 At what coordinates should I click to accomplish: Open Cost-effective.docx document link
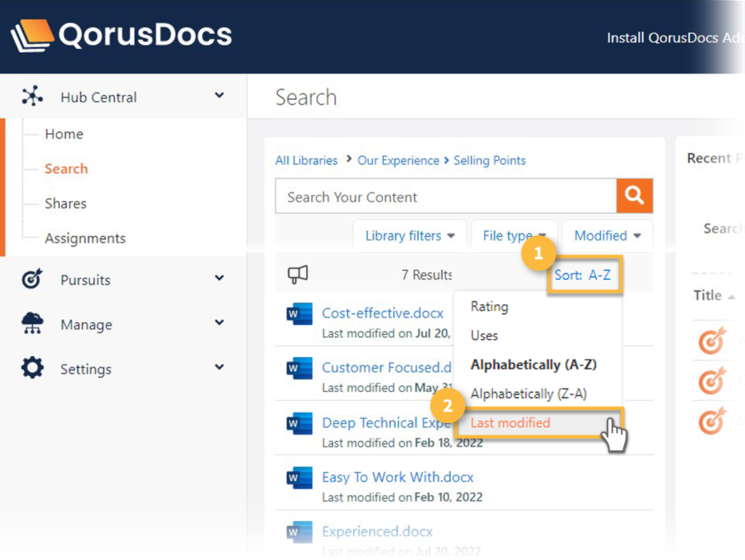(x=382, y=313)
